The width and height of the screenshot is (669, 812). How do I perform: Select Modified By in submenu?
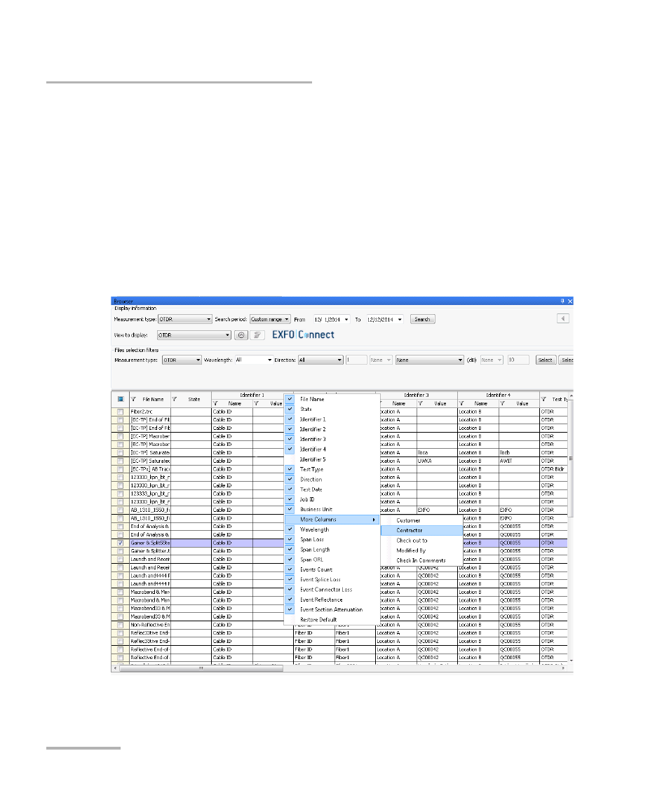[x=421, y=550]
